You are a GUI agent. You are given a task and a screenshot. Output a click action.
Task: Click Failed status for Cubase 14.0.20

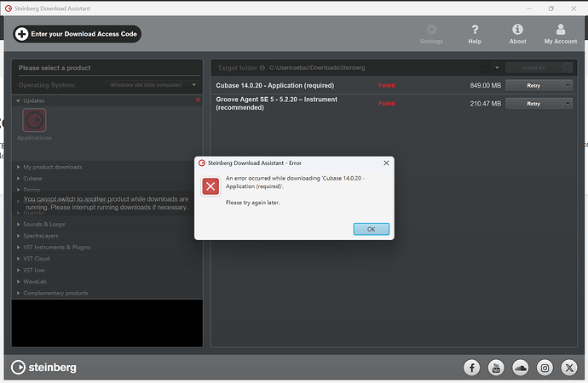[x=387, y=85]
